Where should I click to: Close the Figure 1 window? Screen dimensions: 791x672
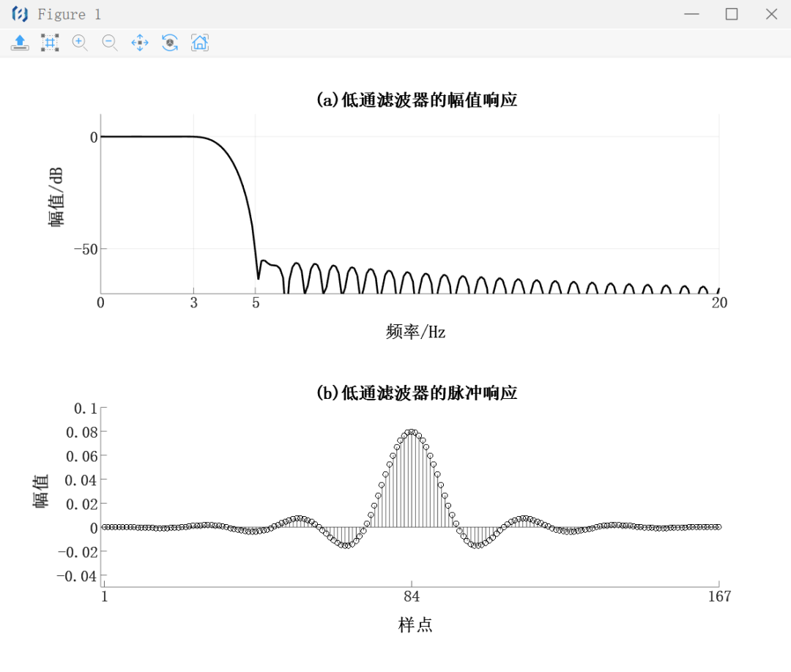click(x=771, y=14)
